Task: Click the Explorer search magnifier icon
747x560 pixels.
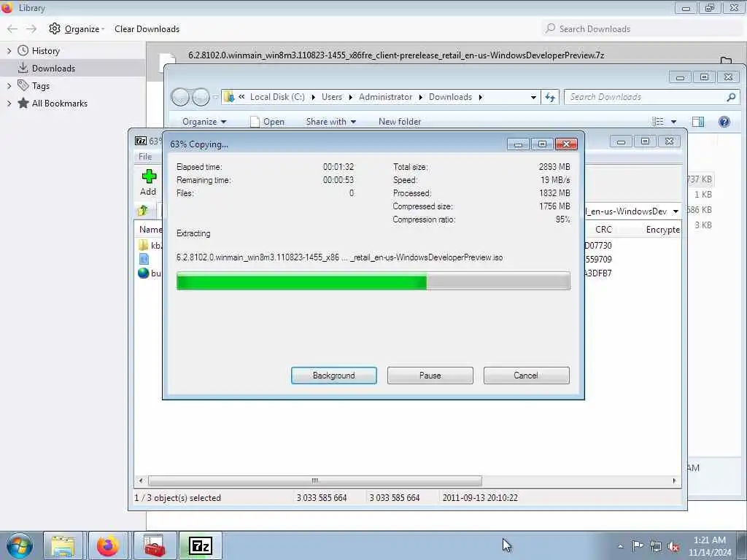Action: [x=731, y=97]
